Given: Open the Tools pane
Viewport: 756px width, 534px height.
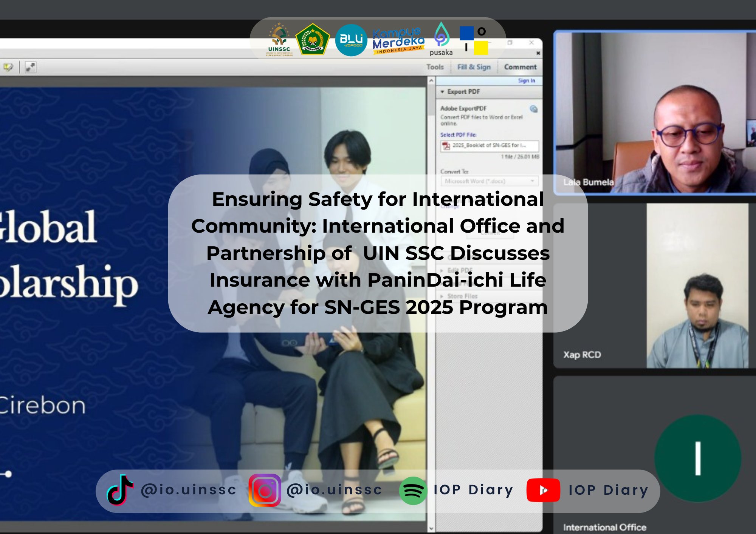Looking at the screenshot, I should pyautogui.click(x=435, y=67).
